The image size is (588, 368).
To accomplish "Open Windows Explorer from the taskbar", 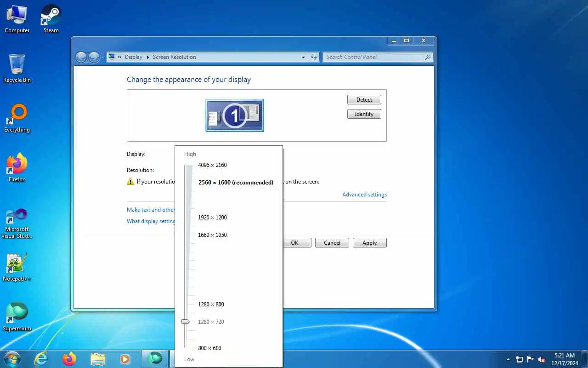I will (98, 359).
